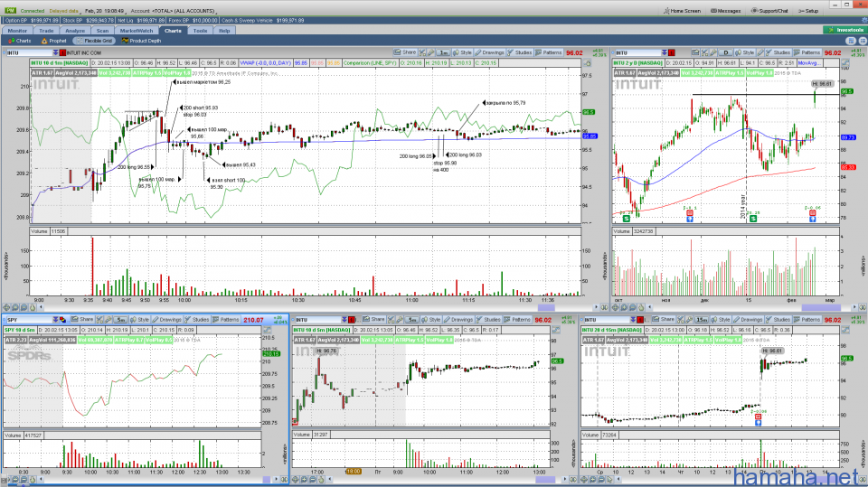Click the time scrollbar thumb under INTU daily chart
Image resolution: width=868 pixels, height=487 pixels.
(x=821, y=307)
